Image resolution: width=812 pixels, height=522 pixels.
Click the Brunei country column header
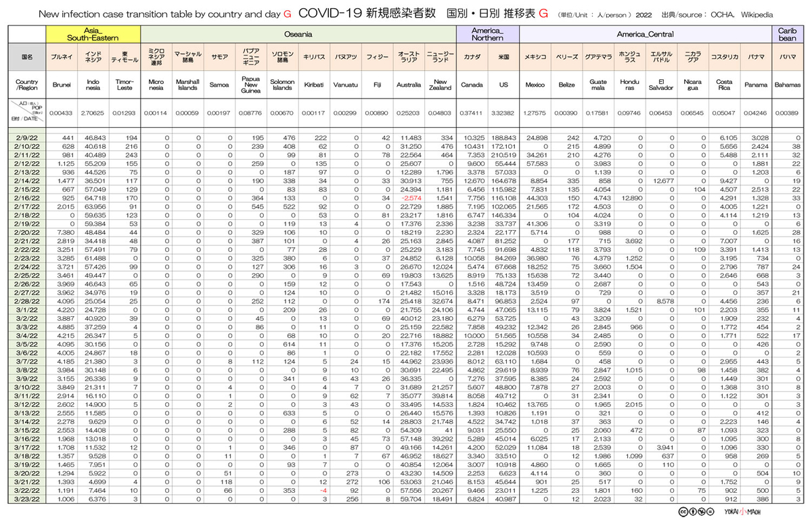coord(62,85)
